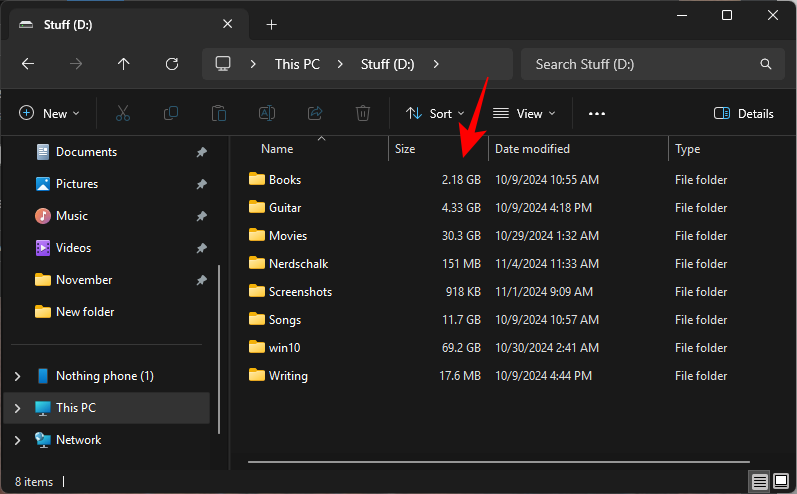Image resolution: width=797 pixels, height=494 pixels.
Task: Click the New button in toolbar
Action: [49, 114]
